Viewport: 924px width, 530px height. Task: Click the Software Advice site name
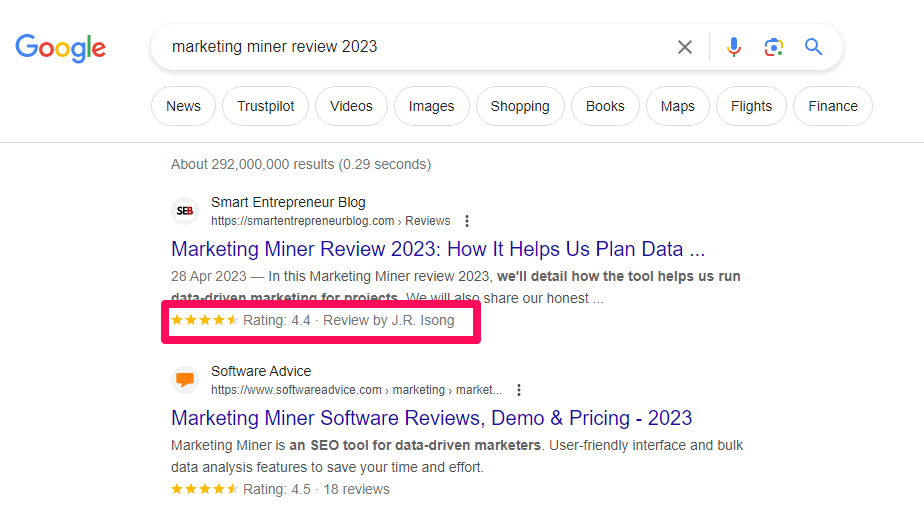[261, 371]
